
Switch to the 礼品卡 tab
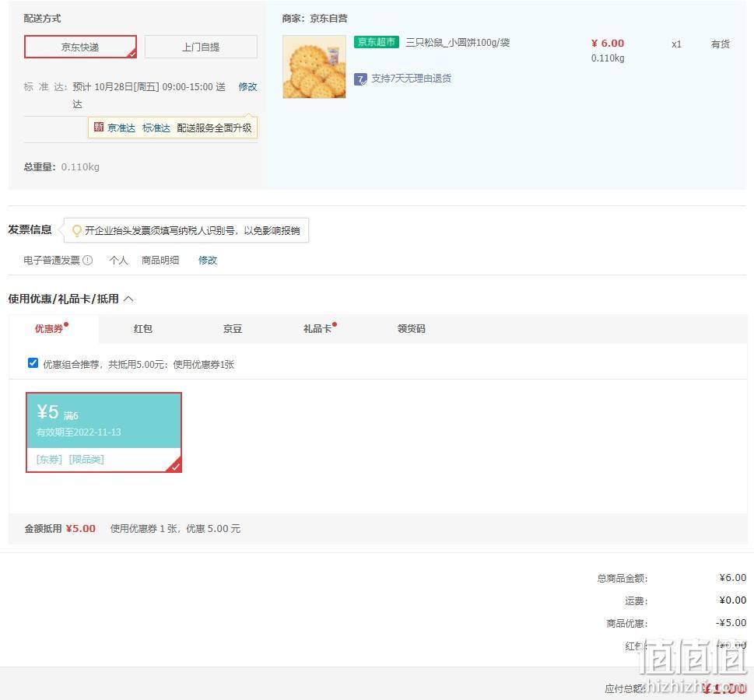[317, 328]
